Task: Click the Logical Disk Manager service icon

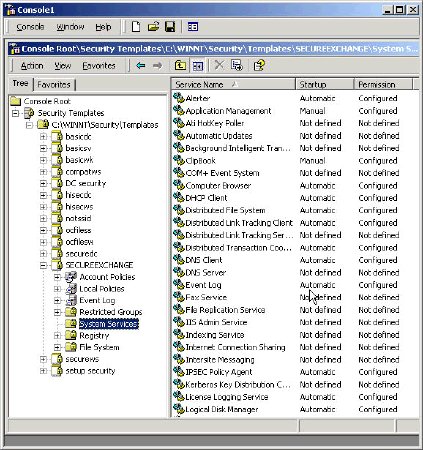Action: (179, 409)
